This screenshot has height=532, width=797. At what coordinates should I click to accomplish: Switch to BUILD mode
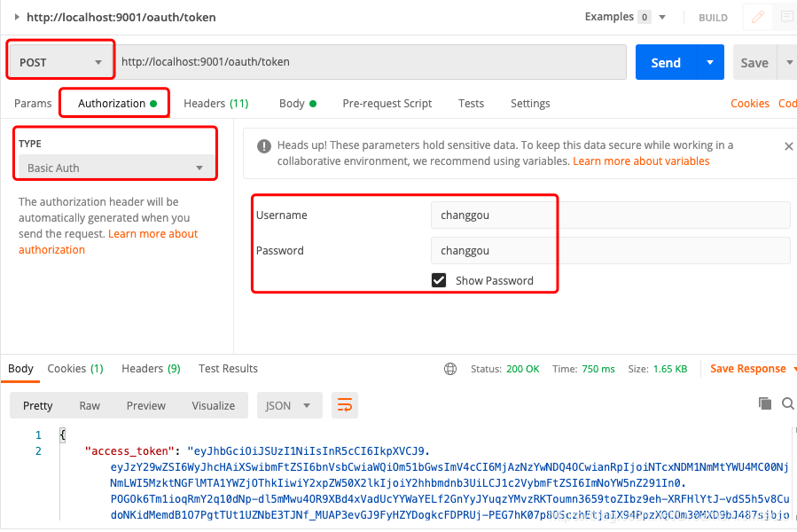(713, 18)
